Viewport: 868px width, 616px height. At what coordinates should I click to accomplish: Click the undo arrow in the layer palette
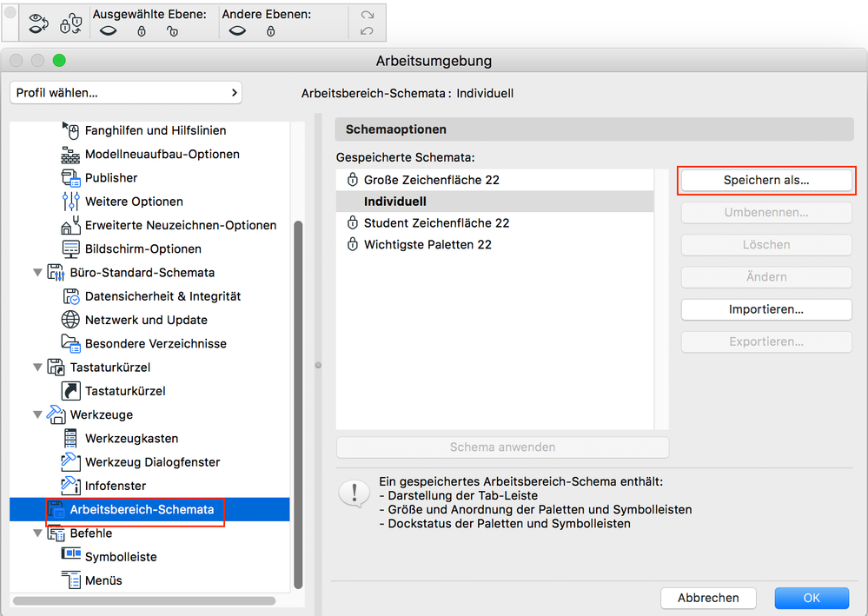click(x=367, y=31)
